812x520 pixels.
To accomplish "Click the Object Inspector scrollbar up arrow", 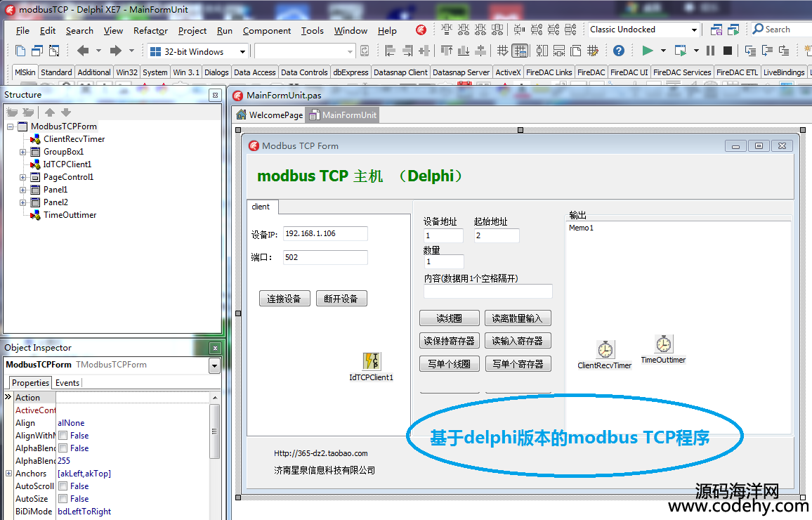I will coord(214,397).
